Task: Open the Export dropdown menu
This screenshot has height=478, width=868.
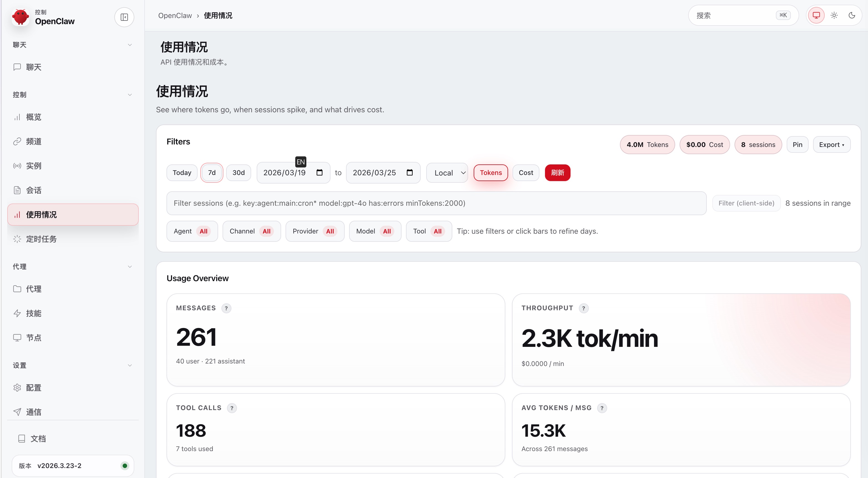Action: tap(831, 145)
